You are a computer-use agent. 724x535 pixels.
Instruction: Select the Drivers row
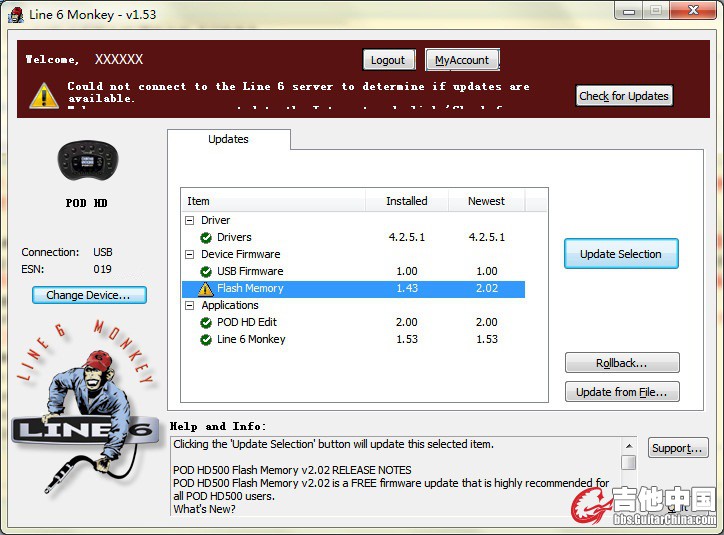pos(353,237)
